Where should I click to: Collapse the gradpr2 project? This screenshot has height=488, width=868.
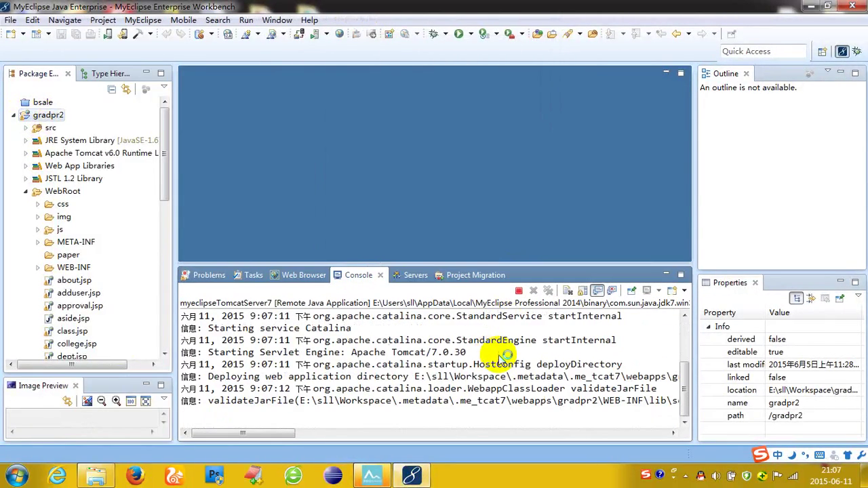point(14,115)
